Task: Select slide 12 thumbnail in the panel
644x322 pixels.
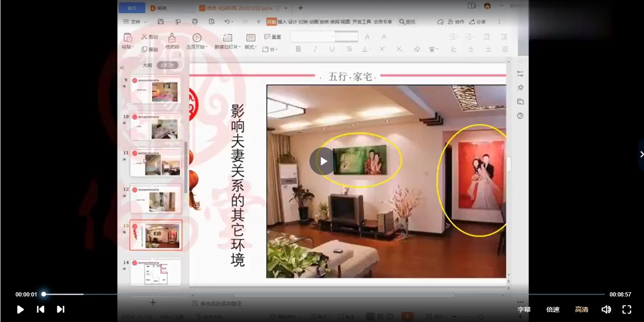Action: [156, 199]
